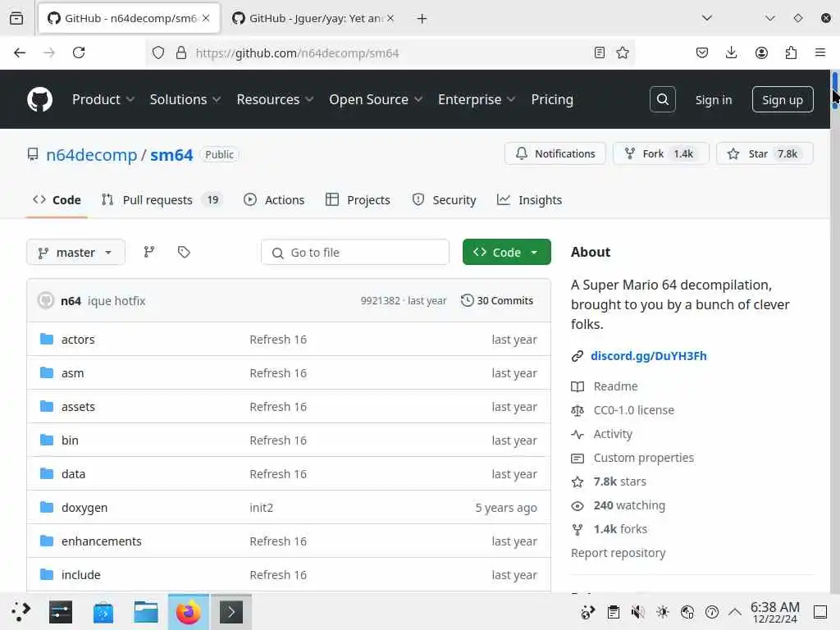840x630 pixels.
Task: Expand the Enterprise dropdown
Action: [x=477, y=99]
